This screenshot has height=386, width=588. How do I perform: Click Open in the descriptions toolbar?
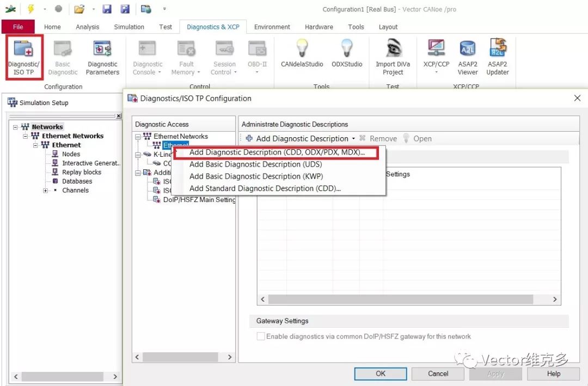418,138
